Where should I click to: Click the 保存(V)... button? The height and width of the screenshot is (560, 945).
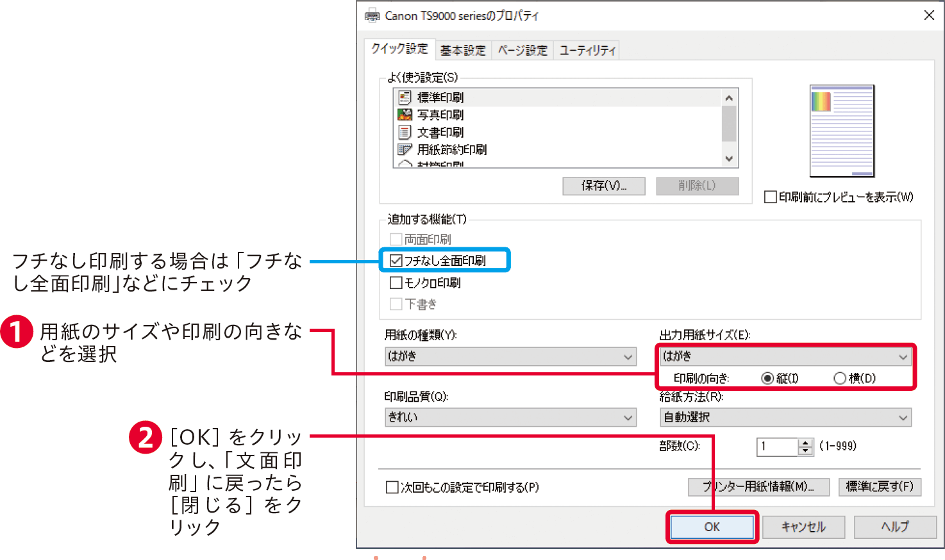pyautogui.click(x=604, y=186)
